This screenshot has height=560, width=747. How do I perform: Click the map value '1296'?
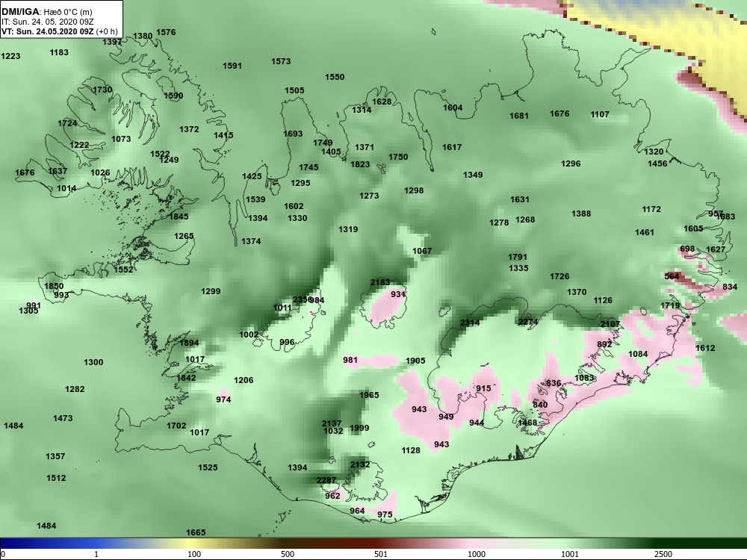tap(571, 164)
